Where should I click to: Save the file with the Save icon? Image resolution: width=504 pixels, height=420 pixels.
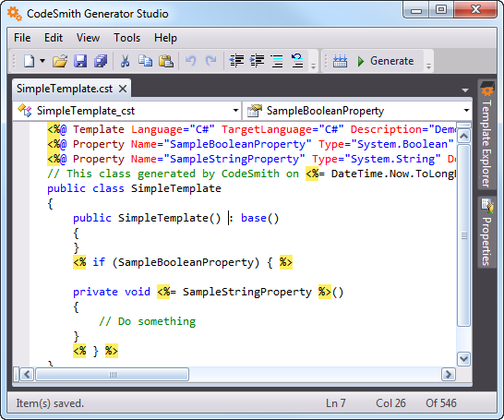(x=80, y=61)
